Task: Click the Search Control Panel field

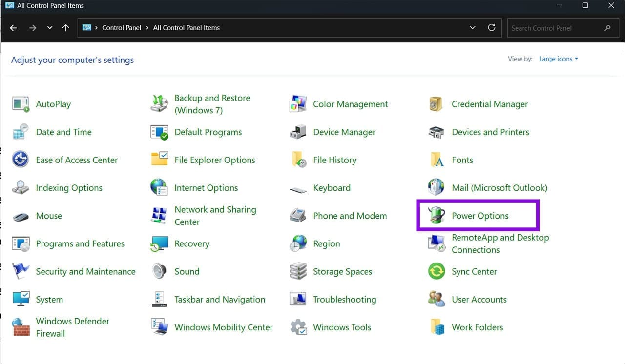Action: [562, 28]
